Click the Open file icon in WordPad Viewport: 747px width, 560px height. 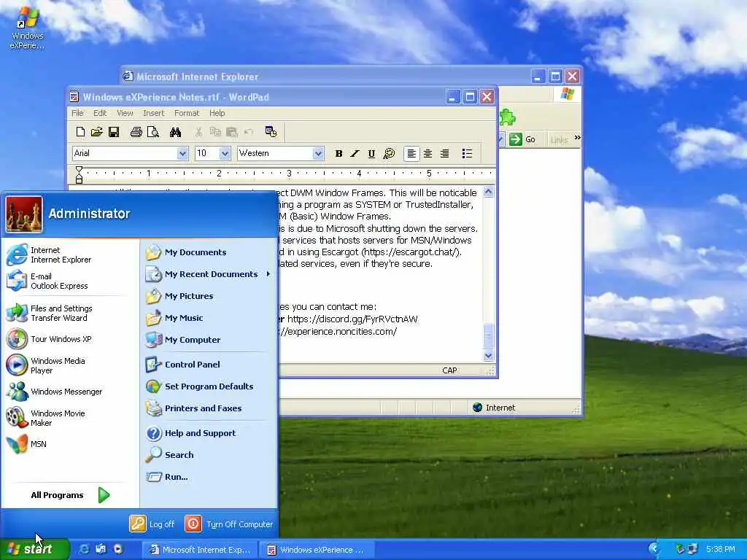pos(97,132)
